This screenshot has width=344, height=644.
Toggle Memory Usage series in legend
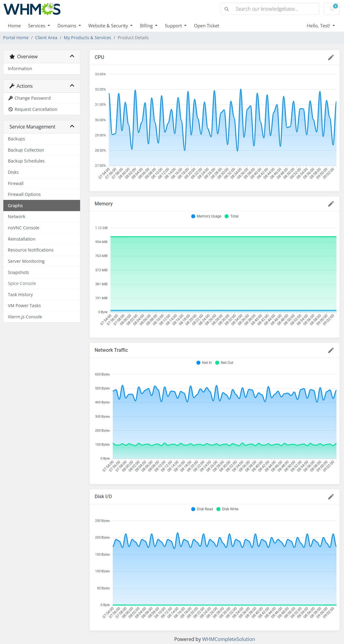tap(209, 216)
